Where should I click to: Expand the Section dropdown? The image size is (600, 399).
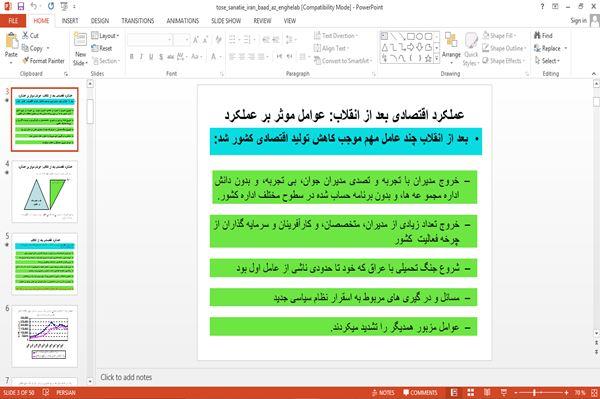tap(106, 61)
